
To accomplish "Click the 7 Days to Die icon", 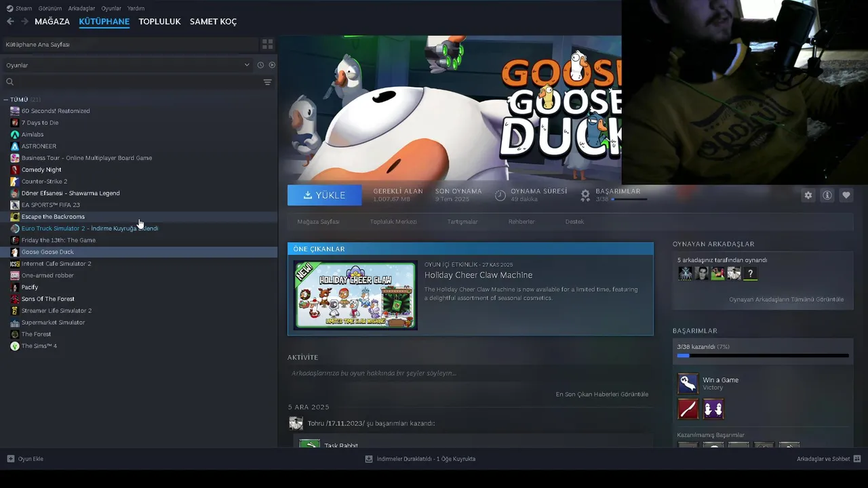I will pyautogui.click(x=15, y=123).
